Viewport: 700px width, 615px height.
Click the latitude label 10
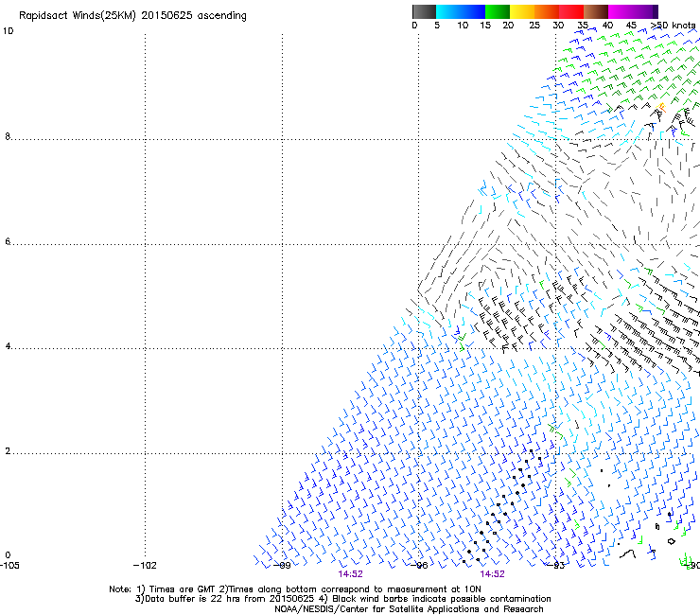click(x=9, y=31)
